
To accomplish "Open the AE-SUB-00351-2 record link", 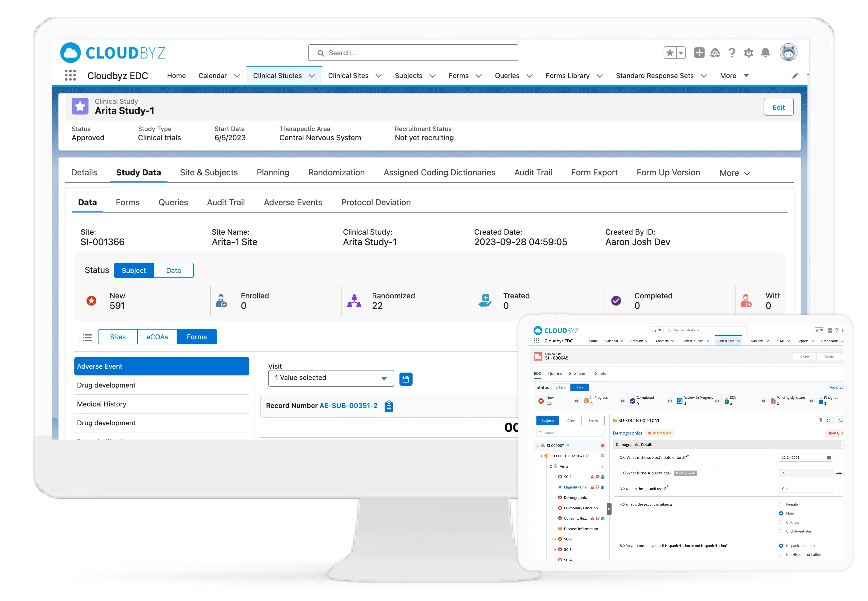I will tap(348, 406).
